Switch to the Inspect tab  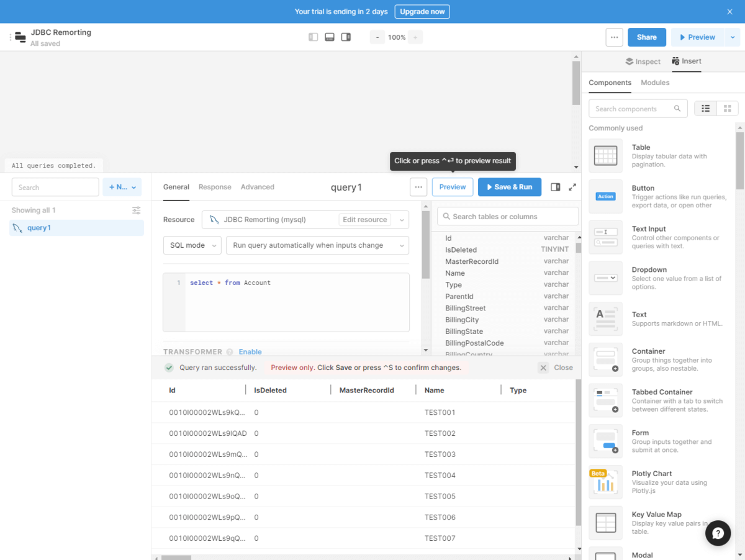pos(643,61)
